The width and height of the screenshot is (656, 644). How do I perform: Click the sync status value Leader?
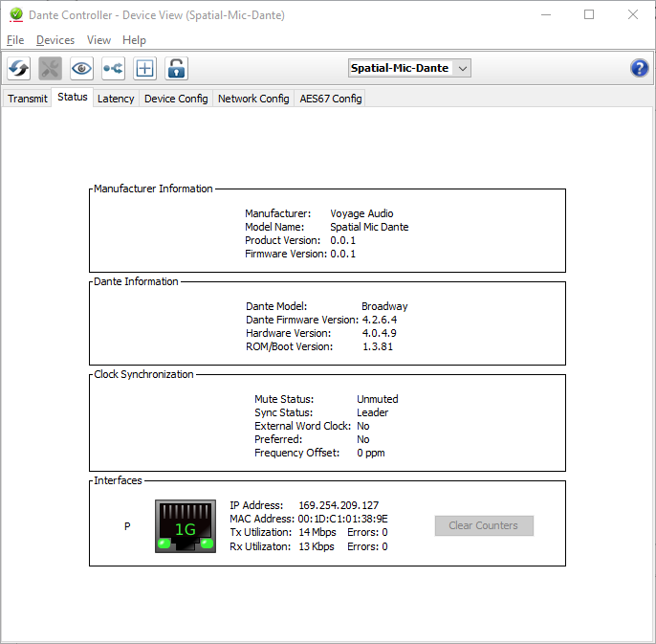pos(372,412)
